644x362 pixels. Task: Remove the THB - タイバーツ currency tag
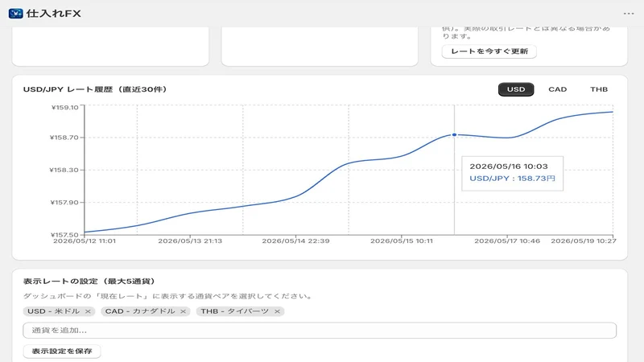(277, 311)
